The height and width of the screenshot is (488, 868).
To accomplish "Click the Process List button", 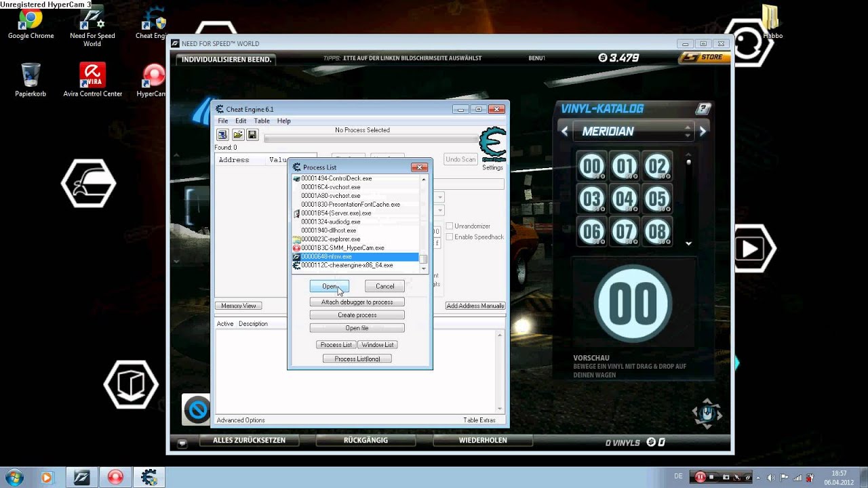I will [336, 345].
